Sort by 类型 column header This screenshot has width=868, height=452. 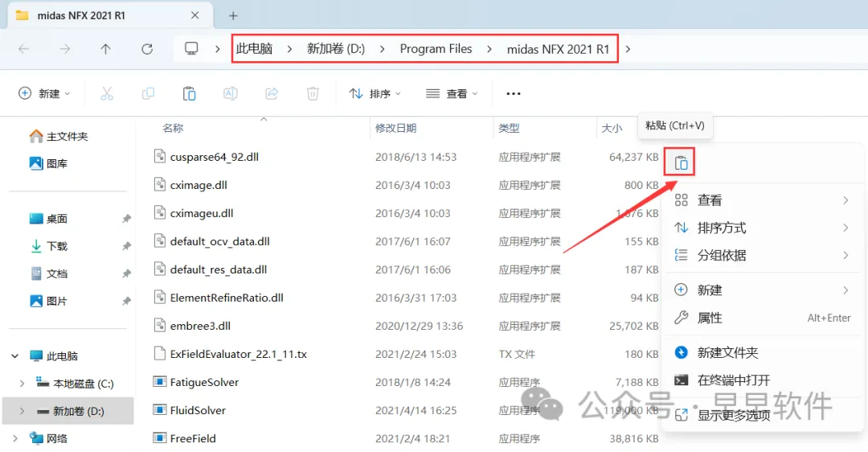click(x=509, y=128)
